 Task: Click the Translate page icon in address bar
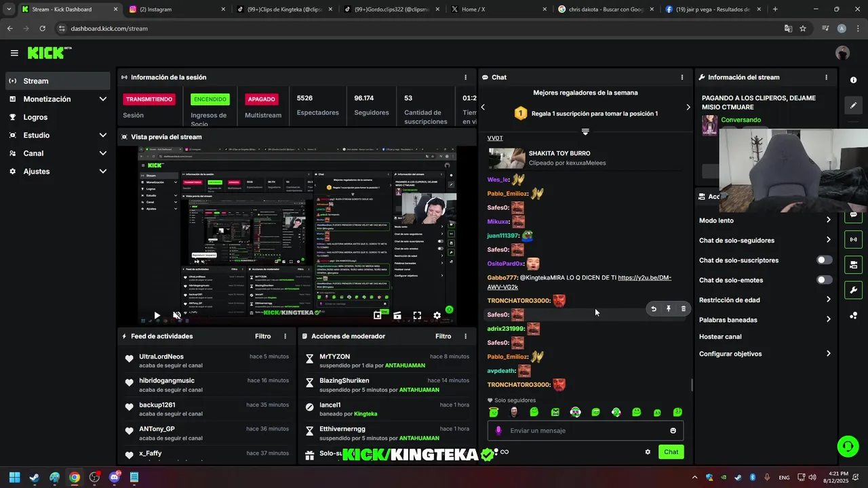pyautogui.click(x=788, y=28)
